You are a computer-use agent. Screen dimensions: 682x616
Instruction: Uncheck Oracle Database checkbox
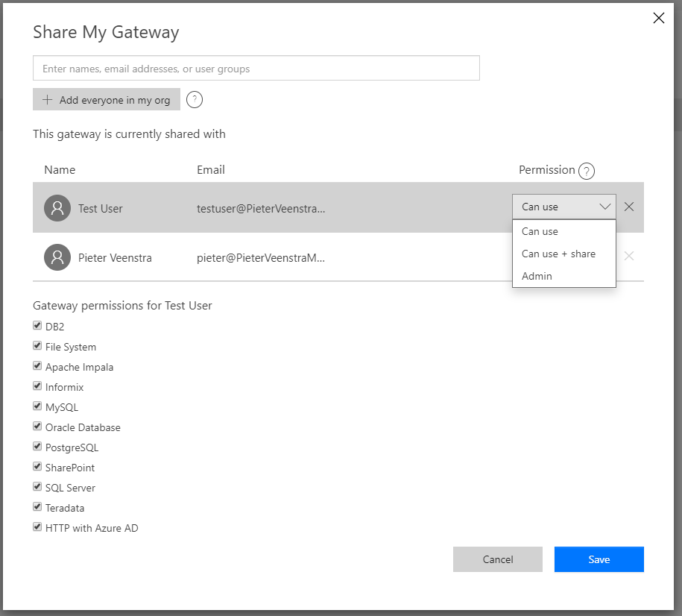tap(37, 426)
